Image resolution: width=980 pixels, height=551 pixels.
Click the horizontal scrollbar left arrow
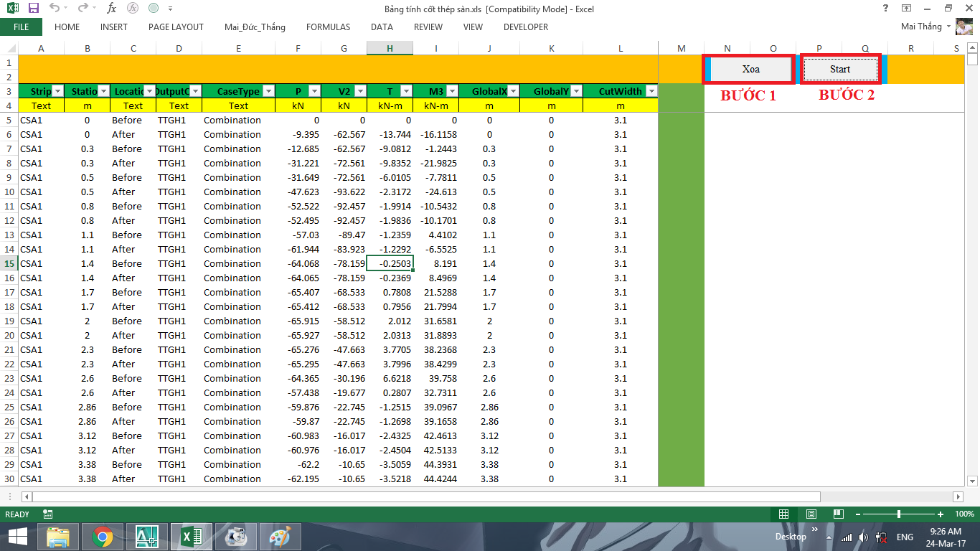[x=27, y=496]
